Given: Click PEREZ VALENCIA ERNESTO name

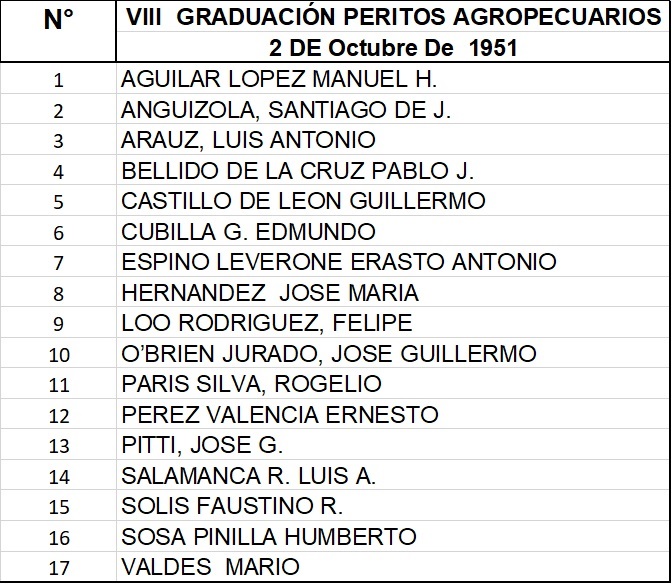Looking at the screenshot, I should [280, 414].
